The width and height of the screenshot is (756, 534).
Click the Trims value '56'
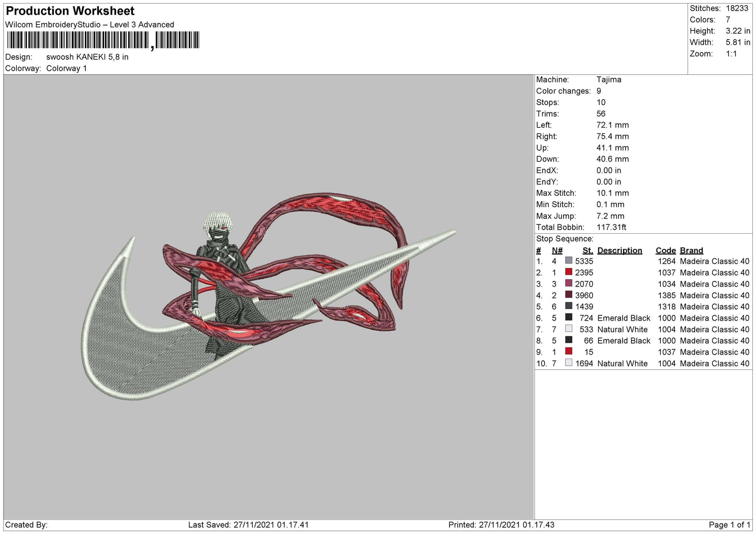pyautogui.click(x=601, y=114)
